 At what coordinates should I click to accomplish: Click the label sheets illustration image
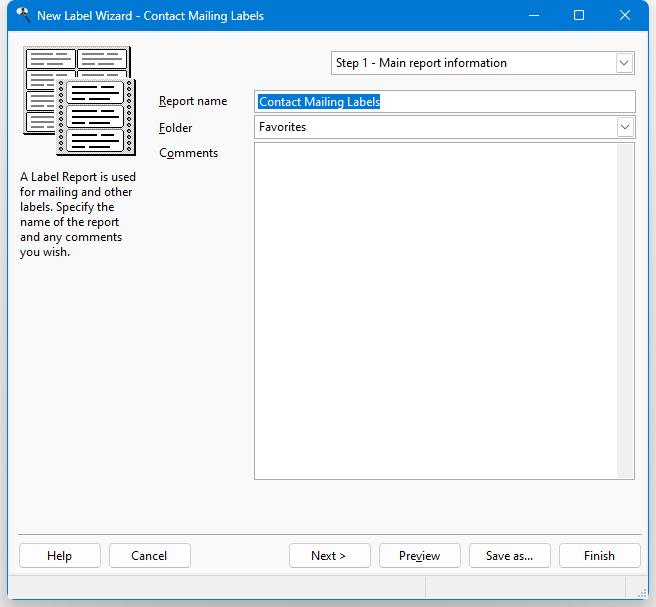coord(79,101)
